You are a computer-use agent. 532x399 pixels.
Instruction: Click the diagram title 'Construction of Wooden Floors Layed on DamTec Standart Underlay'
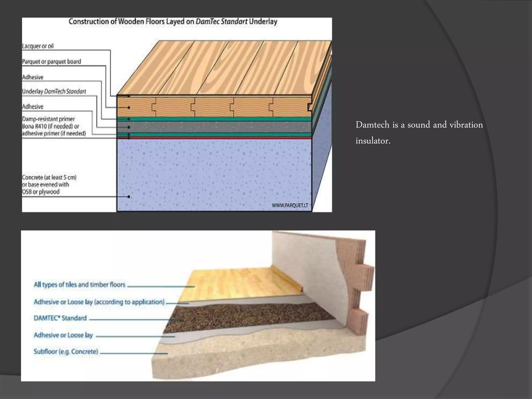click(173, 22)
